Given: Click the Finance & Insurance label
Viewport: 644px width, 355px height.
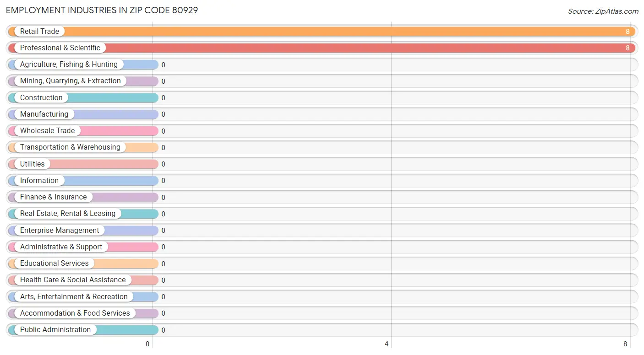Looking at the screenshot, I should point(53,197).
